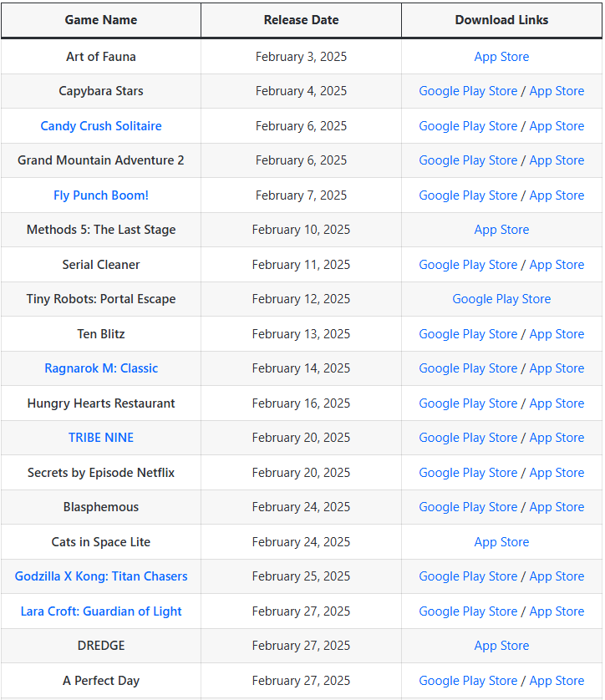Select the Capybara Stars cell
The image size is (605, 700).
click(x=101, y=91)
